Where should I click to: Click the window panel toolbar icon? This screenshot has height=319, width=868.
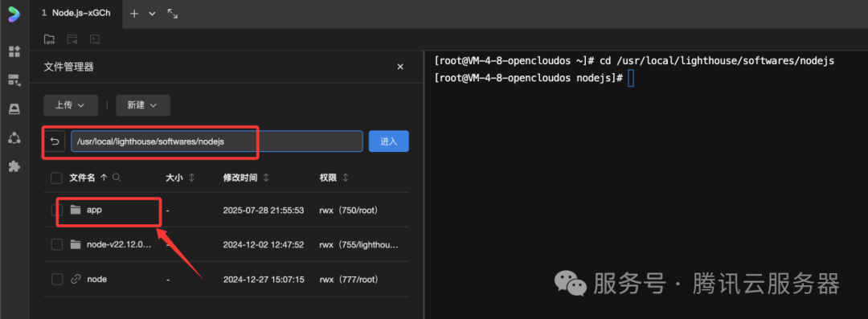pyautogui.click(x=72, y=39)
